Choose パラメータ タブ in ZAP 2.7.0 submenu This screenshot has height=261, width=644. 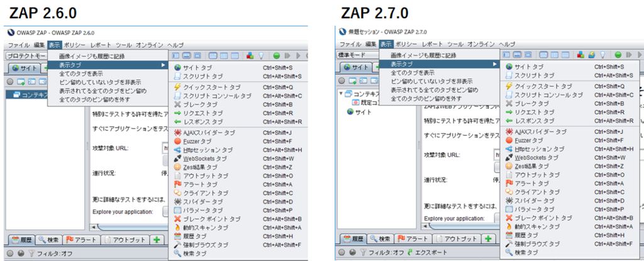click(570, 209)
